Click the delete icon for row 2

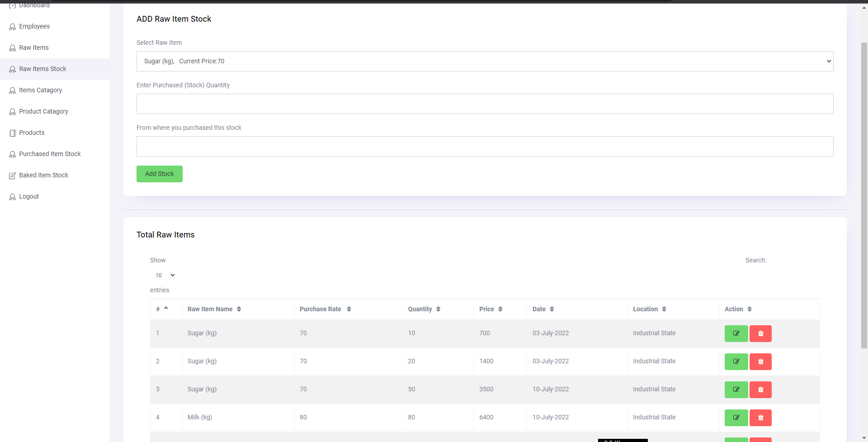[760, 361]
